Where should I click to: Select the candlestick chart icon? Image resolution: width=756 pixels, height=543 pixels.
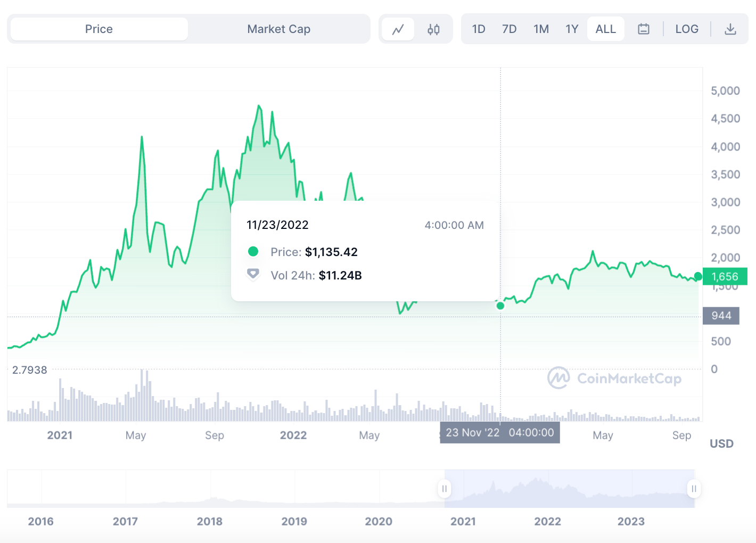433,29
